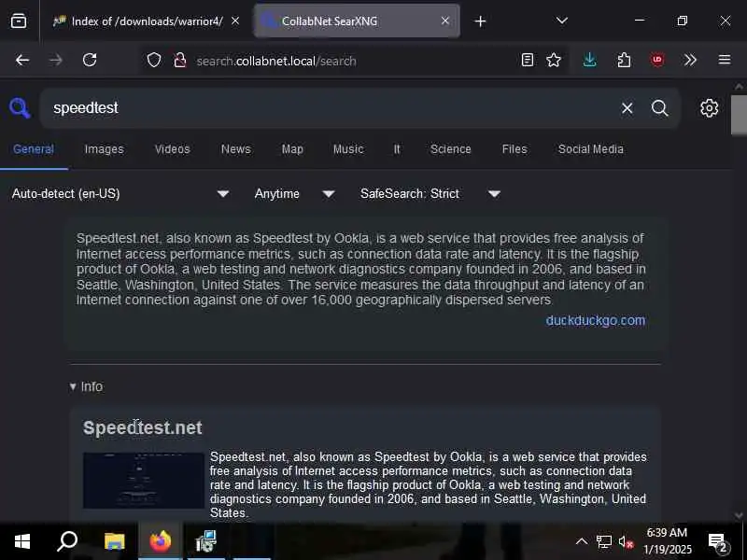Open File Explorer from taskbar
Screen dimensions: 747x560
tap(114, 541)
